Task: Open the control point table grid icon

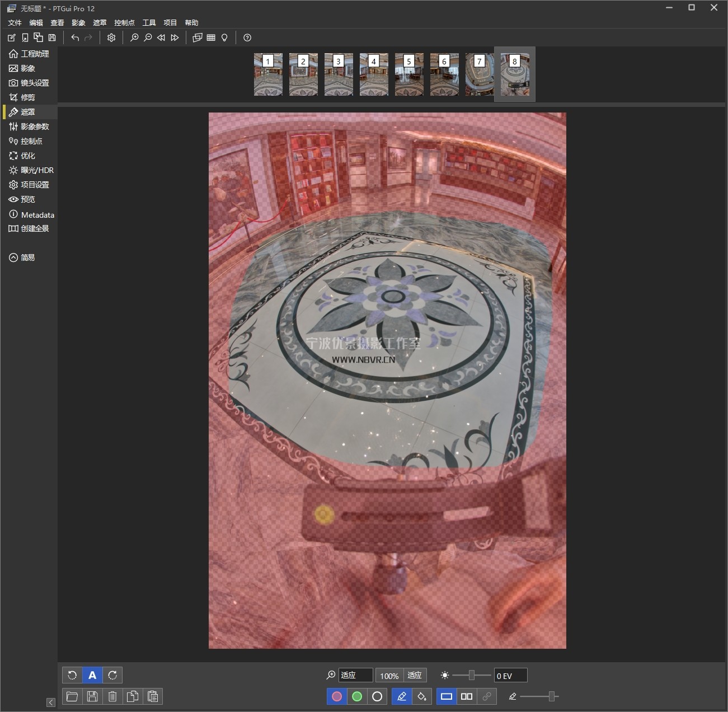Action: click(211, 38)
